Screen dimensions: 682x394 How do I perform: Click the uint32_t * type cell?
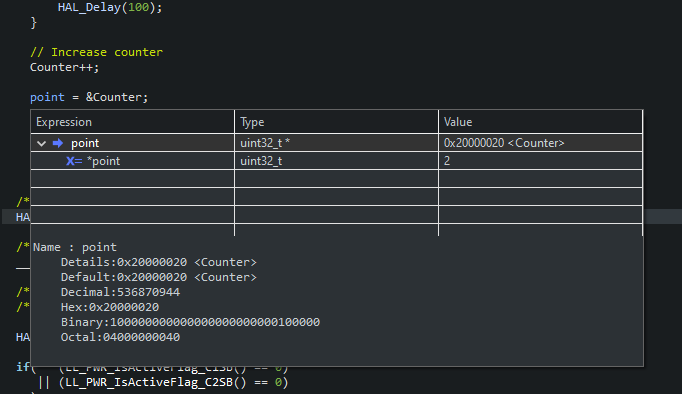pos(336,143)
